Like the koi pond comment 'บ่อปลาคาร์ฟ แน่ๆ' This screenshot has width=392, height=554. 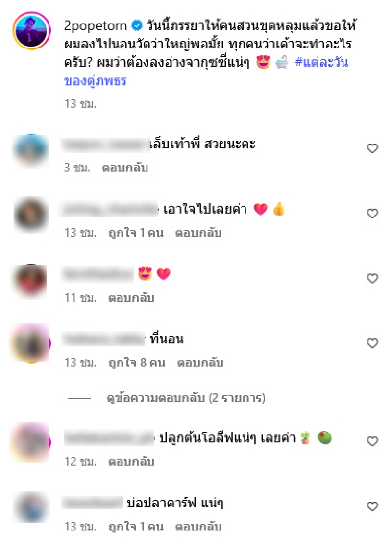(372, 506)
